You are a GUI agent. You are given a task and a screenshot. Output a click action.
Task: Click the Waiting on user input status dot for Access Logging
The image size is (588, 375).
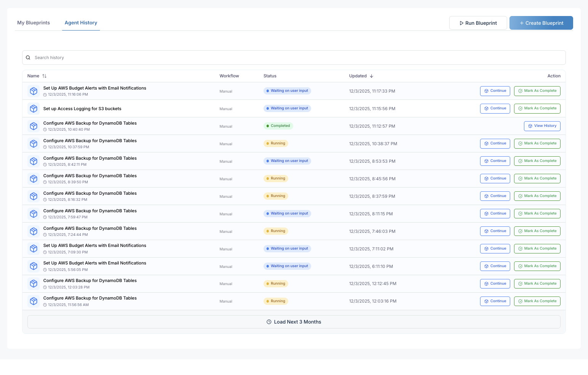(x=268, y=108)
